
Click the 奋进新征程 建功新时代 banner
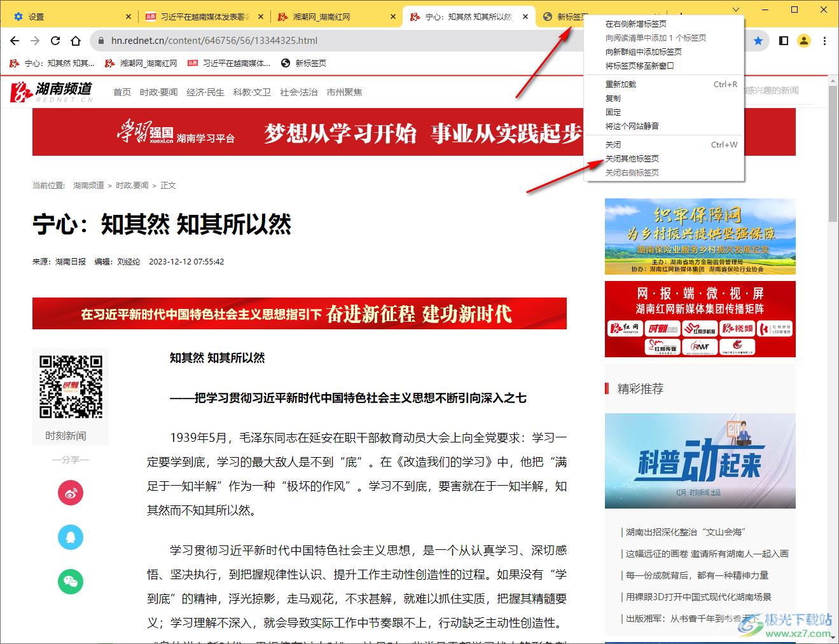click(x=300, y=313)
